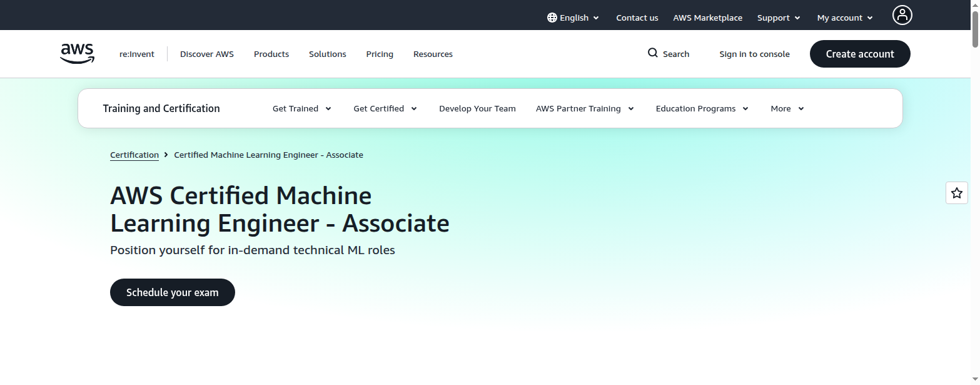
Task: Click the Certification breadcrumb link
Action: [134, 155]
